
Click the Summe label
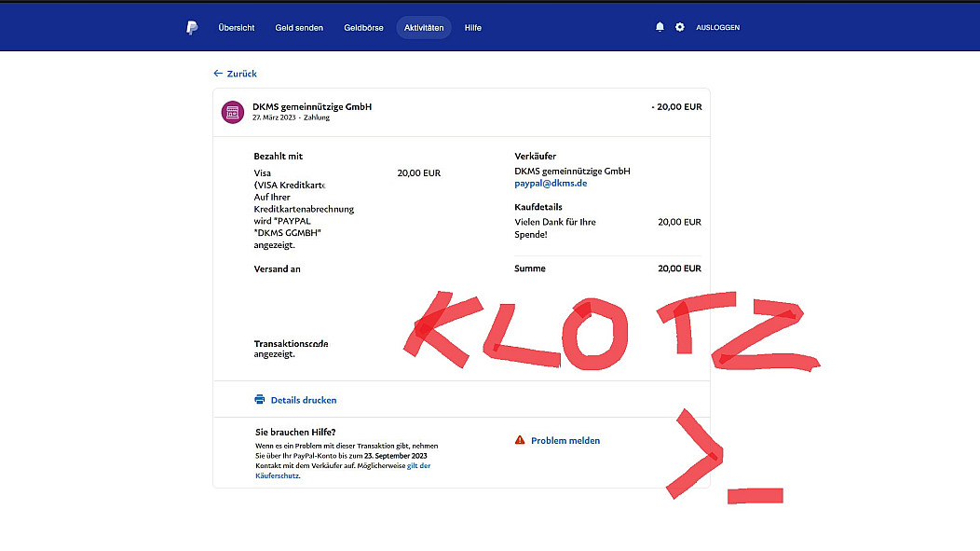pos(529,269)
